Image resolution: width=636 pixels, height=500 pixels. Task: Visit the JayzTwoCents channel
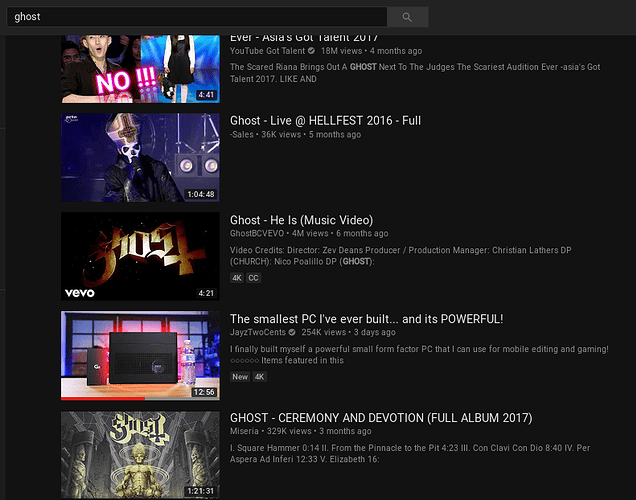258,333
